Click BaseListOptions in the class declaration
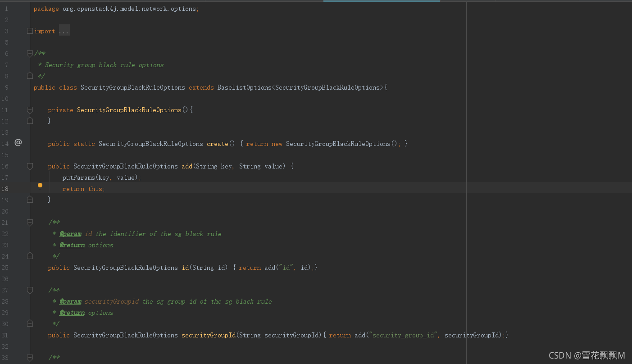This screenshot has height=364, width=632. tap(245, 87)
